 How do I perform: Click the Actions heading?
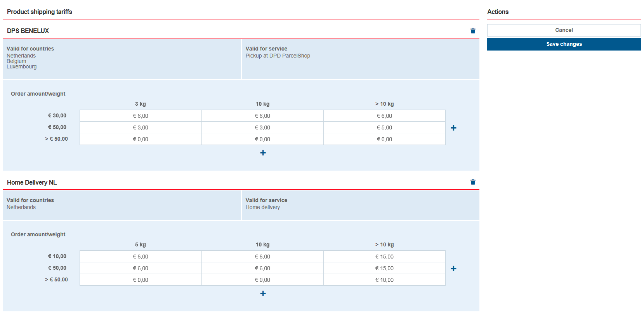(x=498, y=12)
